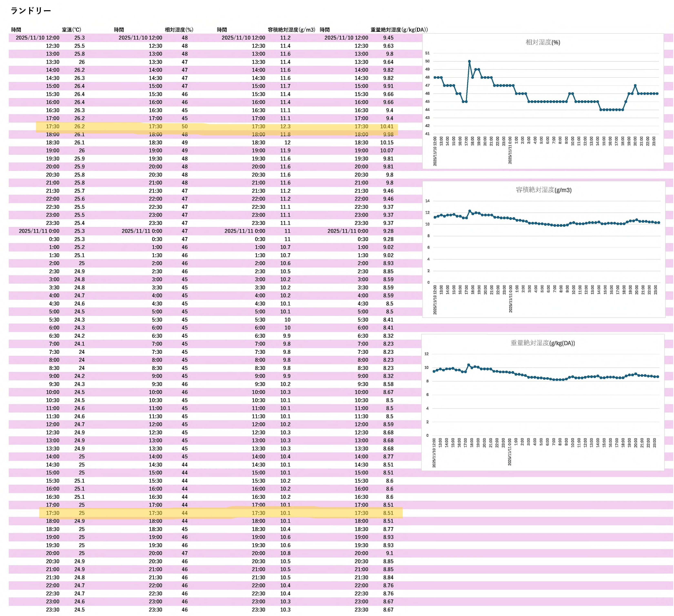Click the highlighted cell showing 12.3
Viewport: 674px width, 616px height.
point(285,127)
